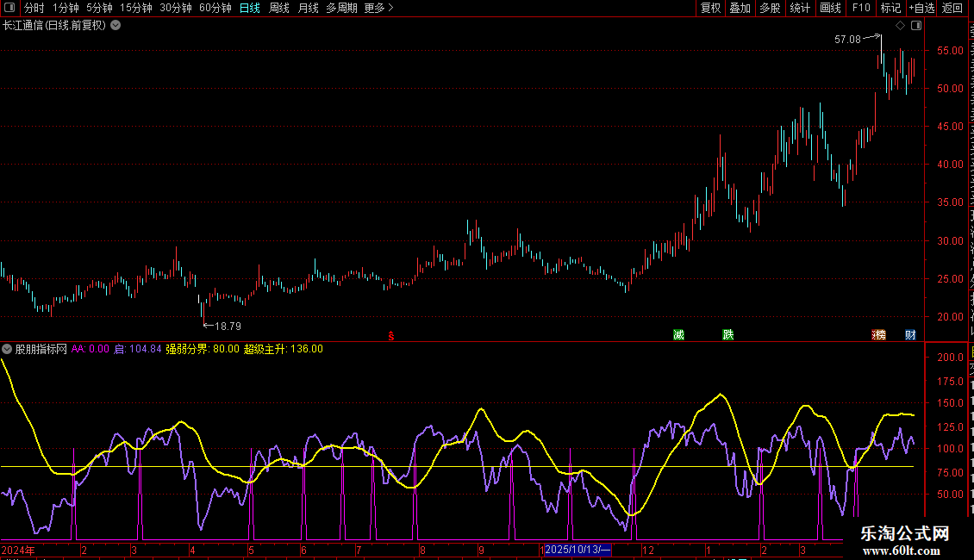The image size is (974, 560).
Task: Open the 股朋指标网 indicator dropdown arrow
Action: tap(7, 349)
